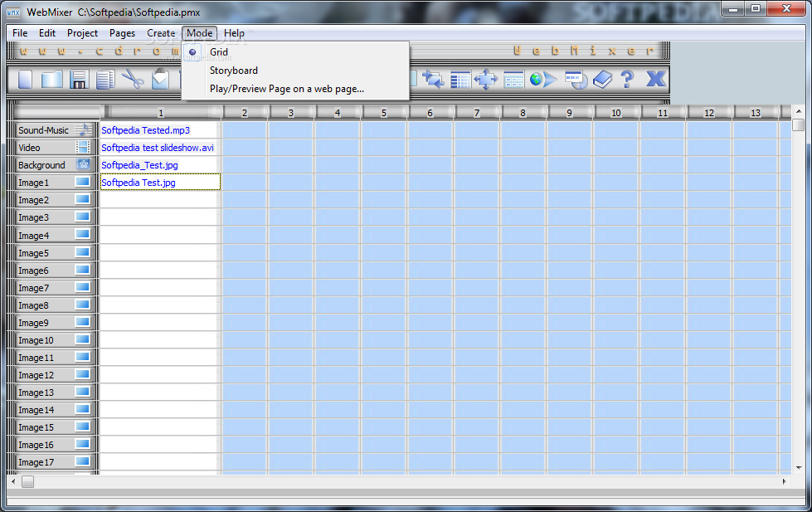Screen dimensions: 812x512
Task: Click the picture icon on Image2 row
Action: tap(83, 199)
